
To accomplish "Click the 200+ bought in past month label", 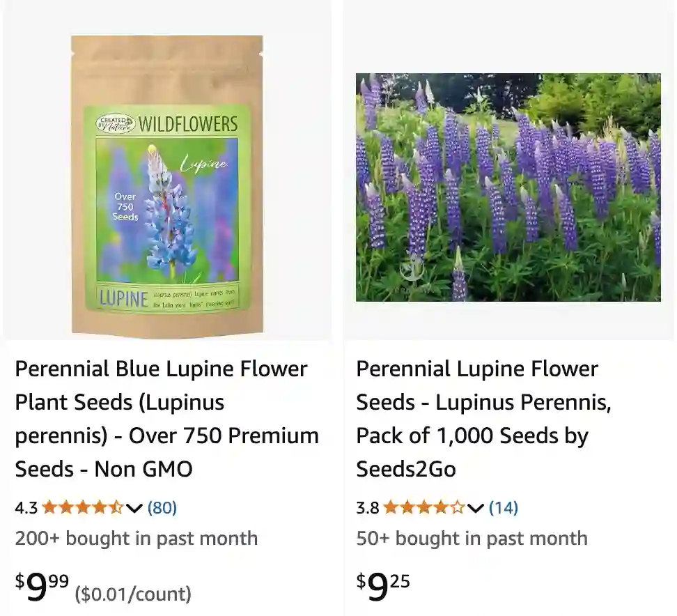I will [136, 538].
